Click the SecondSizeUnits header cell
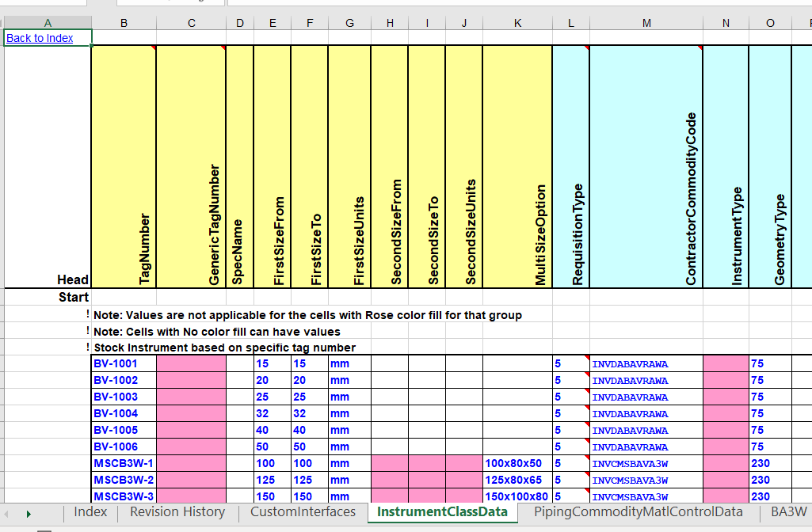 coord(464,166)
